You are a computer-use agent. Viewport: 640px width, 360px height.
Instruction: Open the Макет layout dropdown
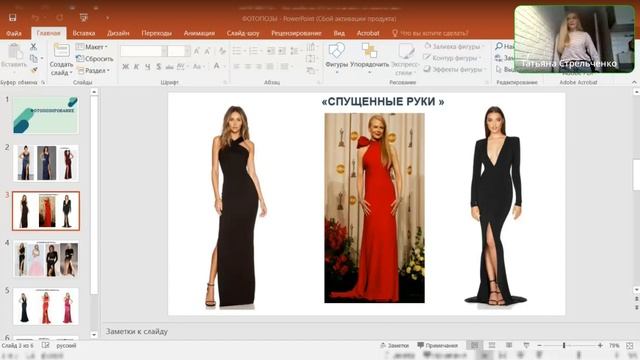92,47
